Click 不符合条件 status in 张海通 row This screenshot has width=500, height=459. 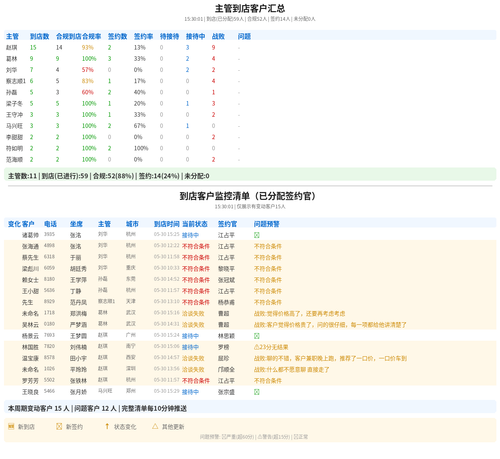(196, 246)
